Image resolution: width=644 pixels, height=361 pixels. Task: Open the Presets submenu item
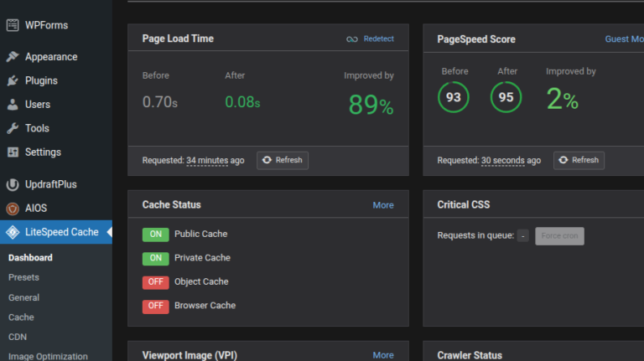[23, 277]
